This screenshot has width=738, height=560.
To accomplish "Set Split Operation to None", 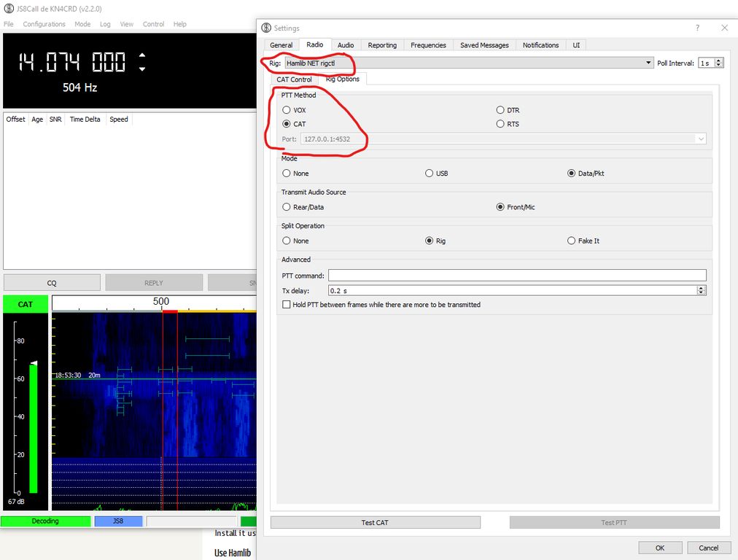I will [286, 241].
